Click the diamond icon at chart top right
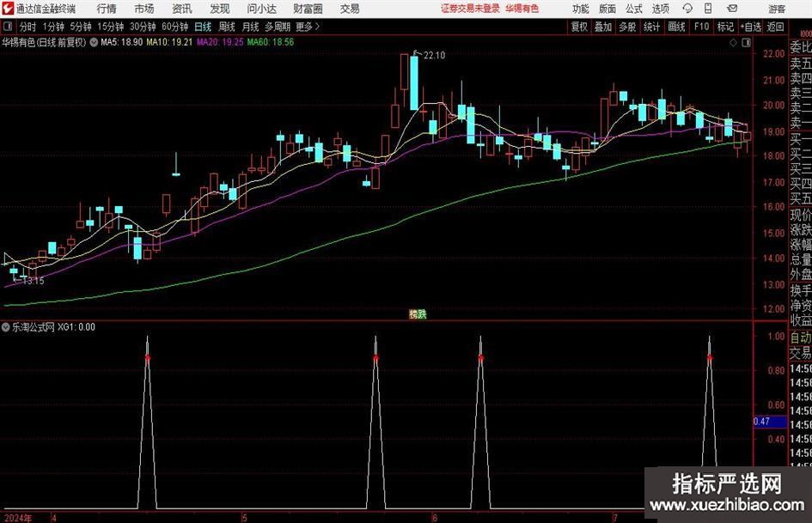812x523 pixels. point(733,43)
